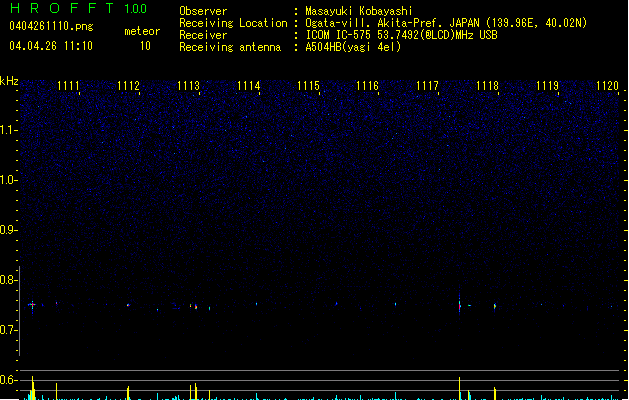
Task: Click the 1111 time axis marker
Action: pyautogui.click(x=68, y=86)
